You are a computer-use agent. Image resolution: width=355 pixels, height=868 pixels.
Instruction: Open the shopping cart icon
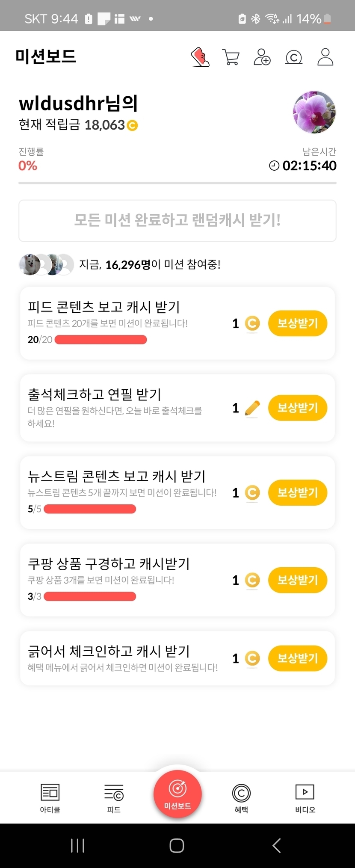coord(231,57)
